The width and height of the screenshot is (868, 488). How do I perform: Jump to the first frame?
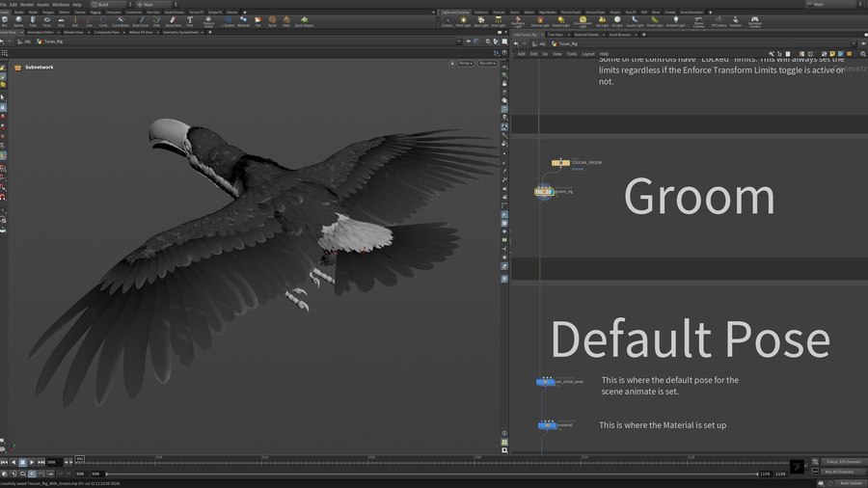pos(4,462)
